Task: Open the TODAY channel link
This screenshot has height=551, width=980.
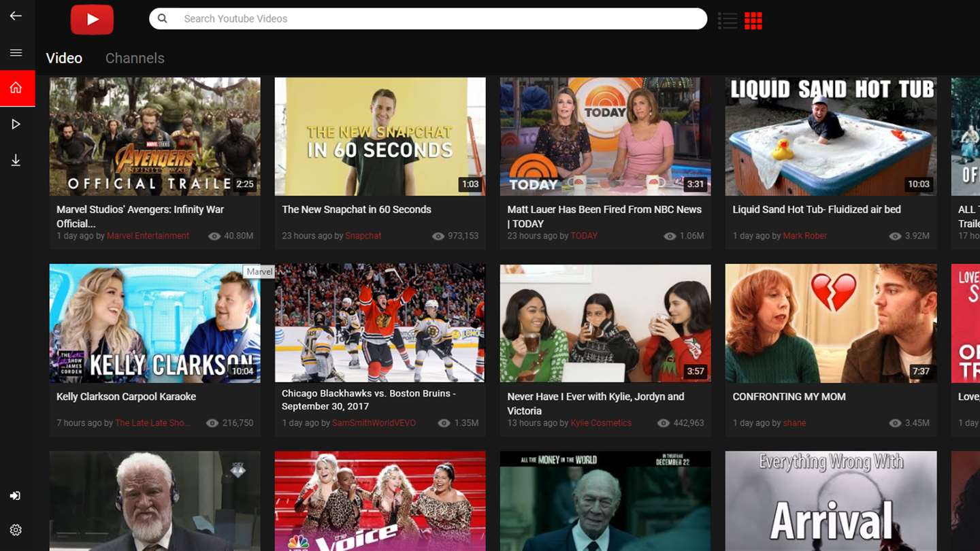Action: pyautogui.click(x=584, y=236)
